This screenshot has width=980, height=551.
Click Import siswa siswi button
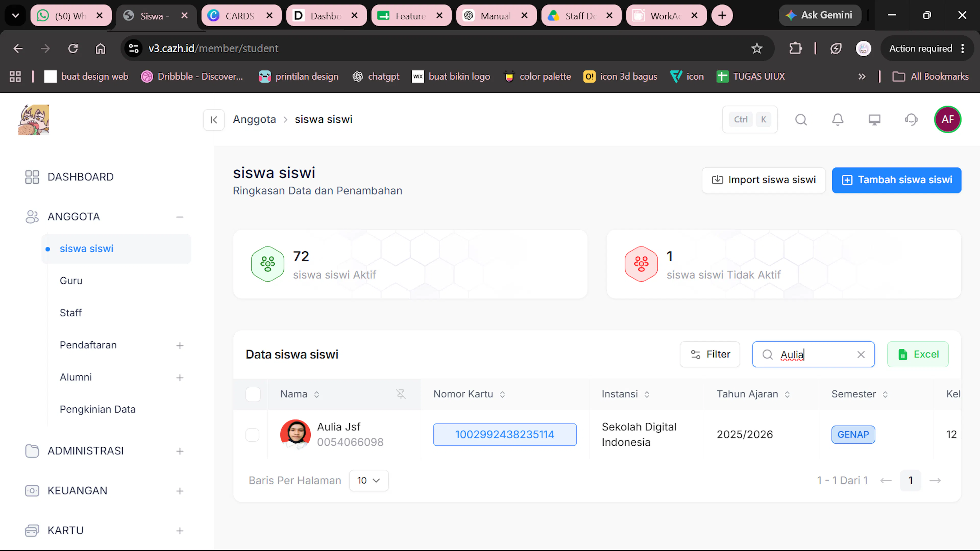point(764,180)
